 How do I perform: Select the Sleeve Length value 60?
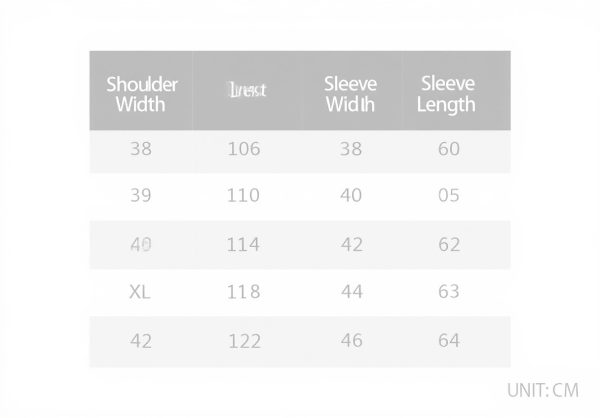(449, 149)
